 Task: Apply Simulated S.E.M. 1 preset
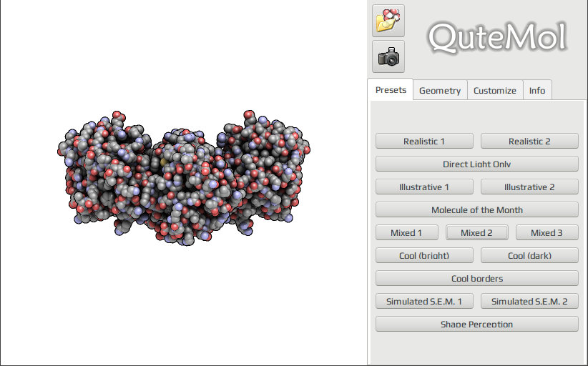pos(424,301)
